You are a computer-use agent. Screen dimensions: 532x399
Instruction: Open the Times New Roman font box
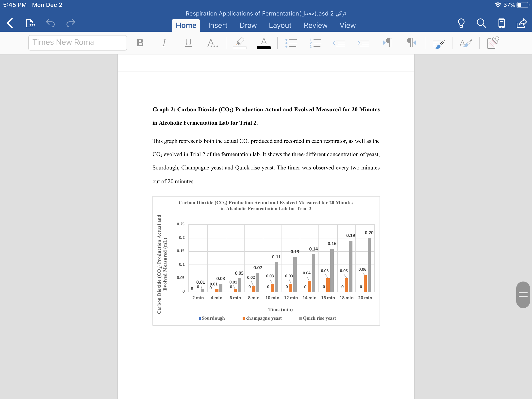(x=78, y=43)
